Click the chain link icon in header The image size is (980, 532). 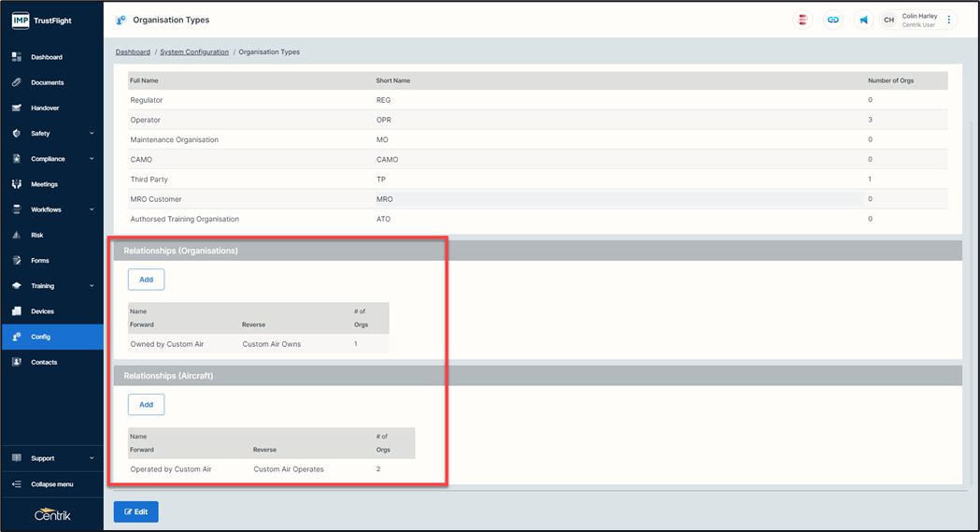[x=832, y=20]
